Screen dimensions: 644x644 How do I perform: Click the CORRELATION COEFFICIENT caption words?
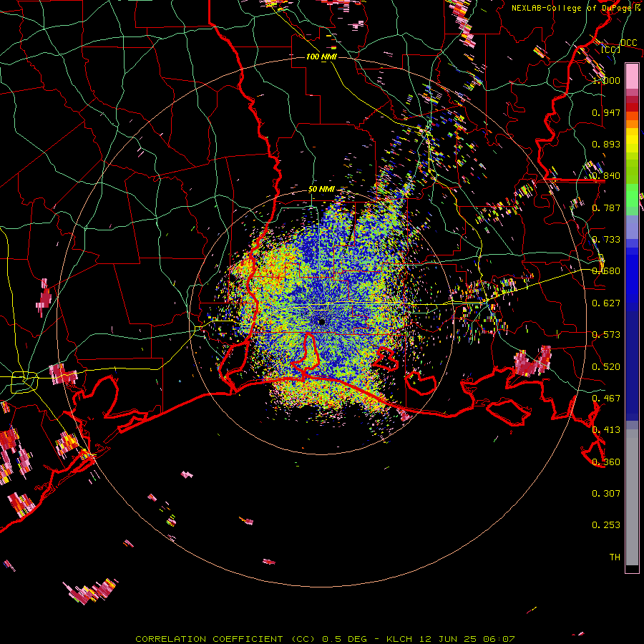[209, 639]
